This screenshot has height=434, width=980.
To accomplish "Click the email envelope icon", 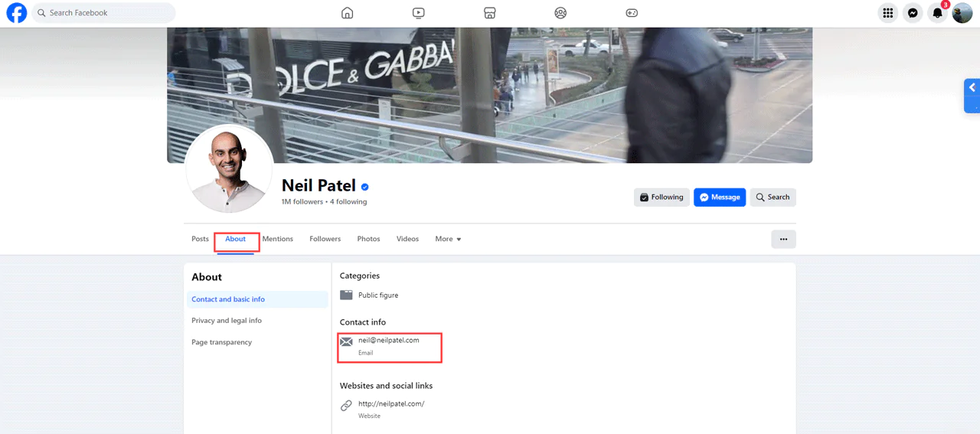I will (x=346, y=341).
